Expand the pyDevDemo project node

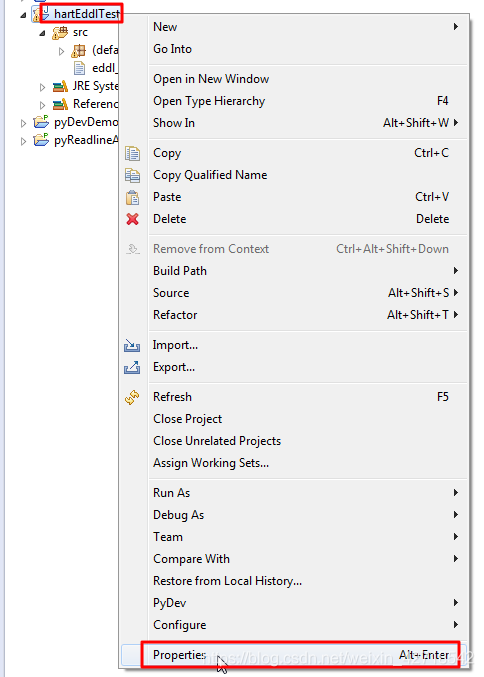(x=23, y=123)
